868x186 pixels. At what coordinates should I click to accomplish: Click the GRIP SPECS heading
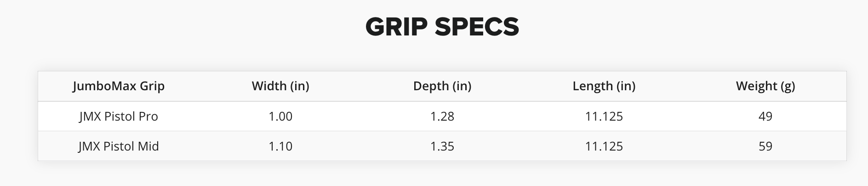(x=442, y=27)
